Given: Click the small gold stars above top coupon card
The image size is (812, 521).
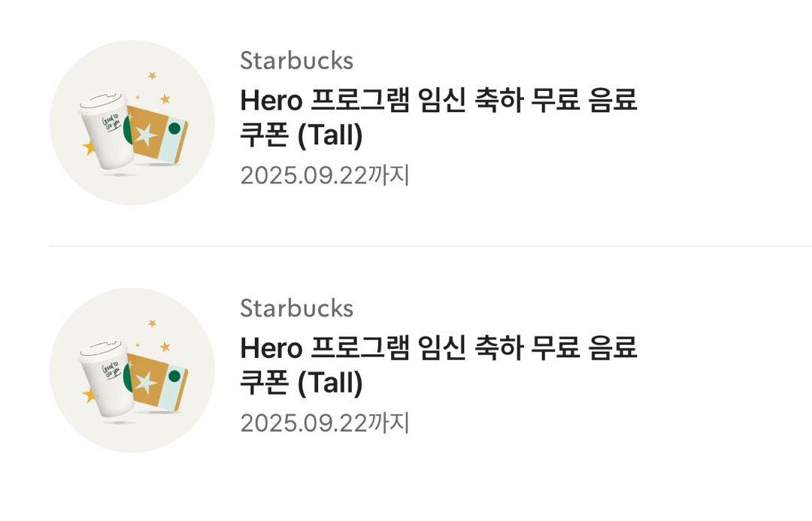Looking at the screenshot, I should coord(164,98).
